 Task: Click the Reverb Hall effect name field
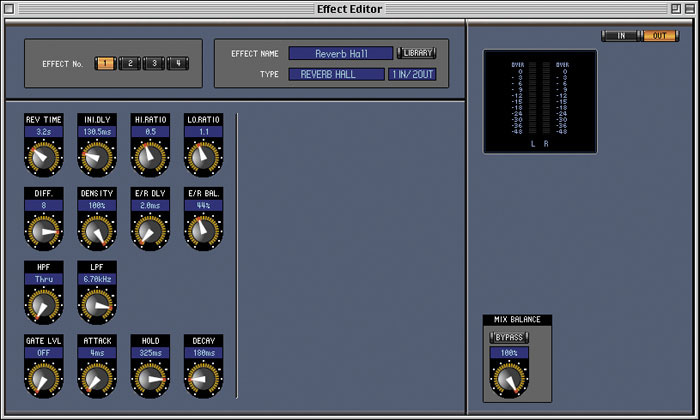[x=340, y=53]
